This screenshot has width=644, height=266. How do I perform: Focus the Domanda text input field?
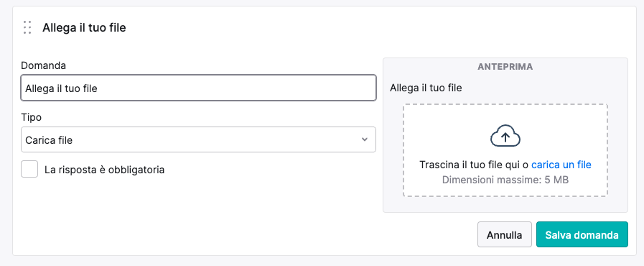(198, 88)
